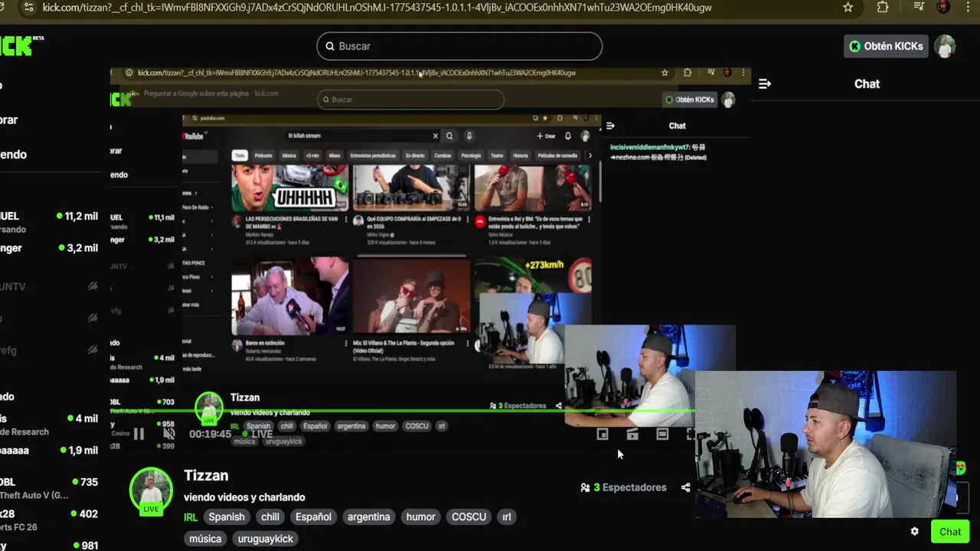
Task: Click the green Chat send button
Action: [950, 532]
